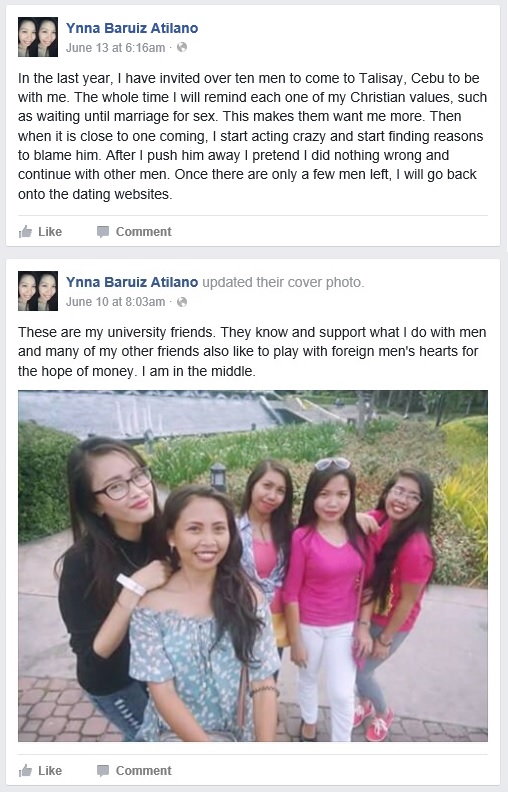The image size is (508, 792).
Task: Open the June 10 at 8:03am timestamp
Action: click(116, 302)
